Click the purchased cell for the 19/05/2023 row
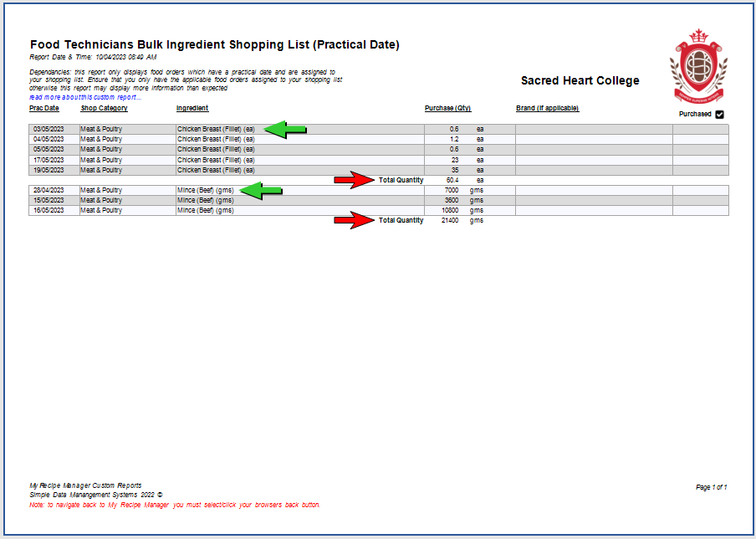The height and width of the screenshot is (539, 756). click(x=700, y=170)
